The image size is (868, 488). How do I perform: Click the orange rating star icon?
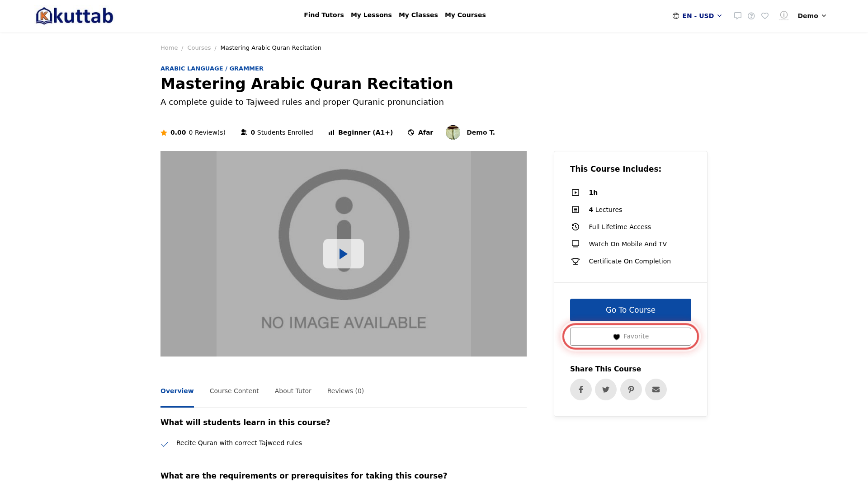[164, 132]
